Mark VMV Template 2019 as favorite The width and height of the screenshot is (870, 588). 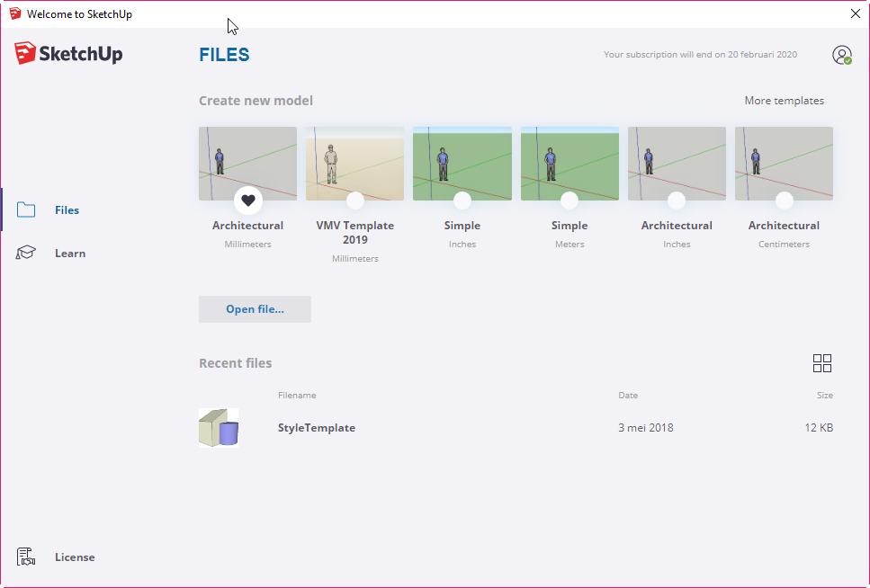[355, 200]
